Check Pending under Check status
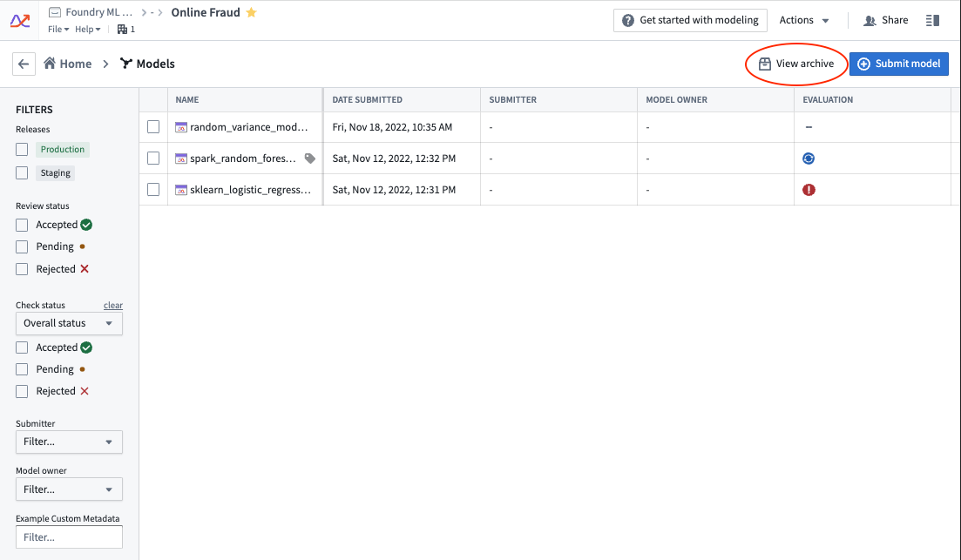 (x=22, y=369)
